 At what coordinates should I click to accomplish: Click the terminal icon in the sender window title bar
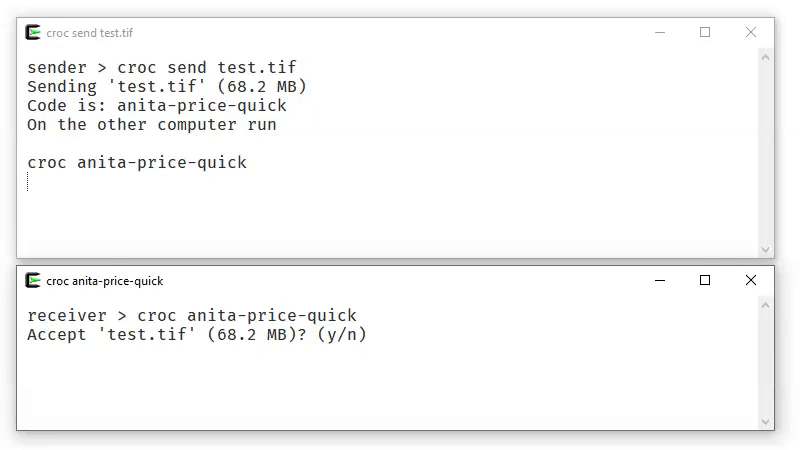tap(33, 32)
